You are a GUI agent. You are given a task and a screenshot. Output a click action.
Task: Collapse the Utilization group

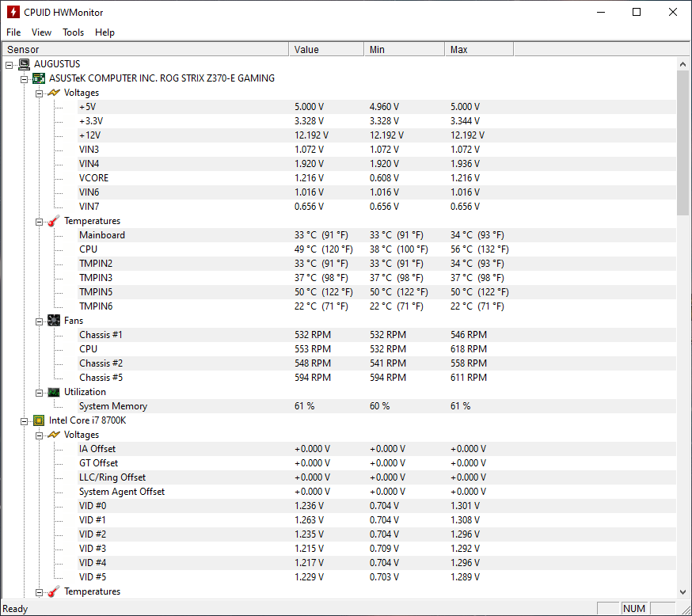(39, 393)
